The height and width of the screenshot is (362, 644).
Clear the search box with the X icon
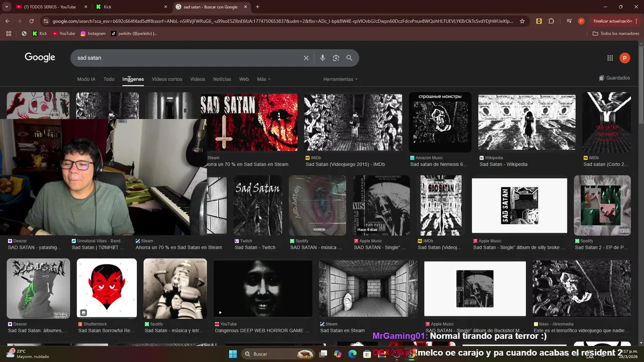coord(306,58)
